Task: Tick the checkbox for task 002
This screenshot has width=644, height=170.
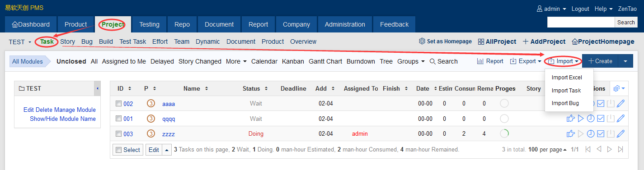Action: point(118,104)
